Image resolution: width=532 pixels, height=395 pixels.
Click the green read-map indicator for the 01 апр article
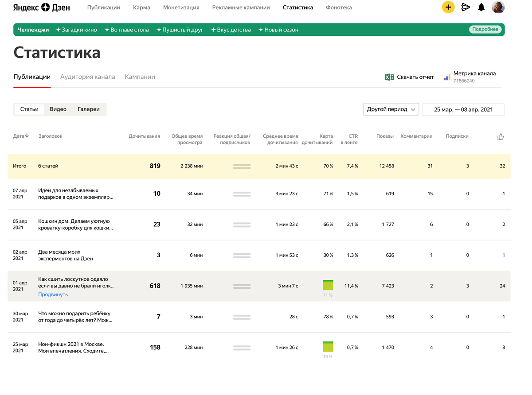click(x=328, y=285)
